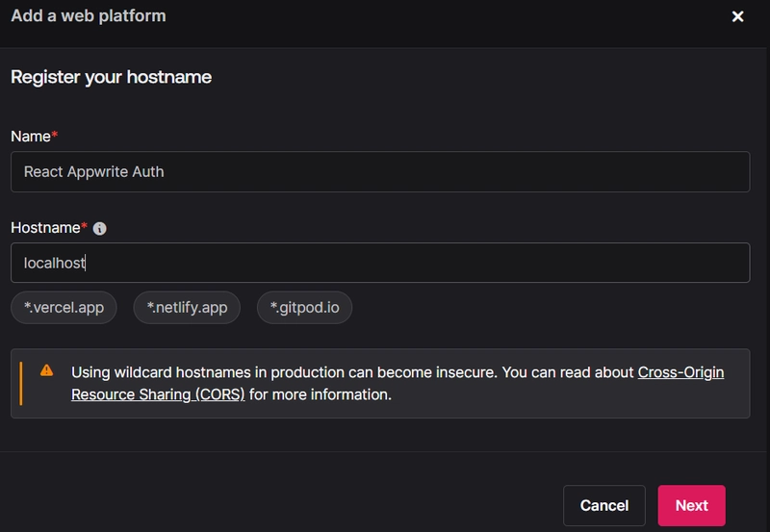Click the Cancel button

click(604, 505)
